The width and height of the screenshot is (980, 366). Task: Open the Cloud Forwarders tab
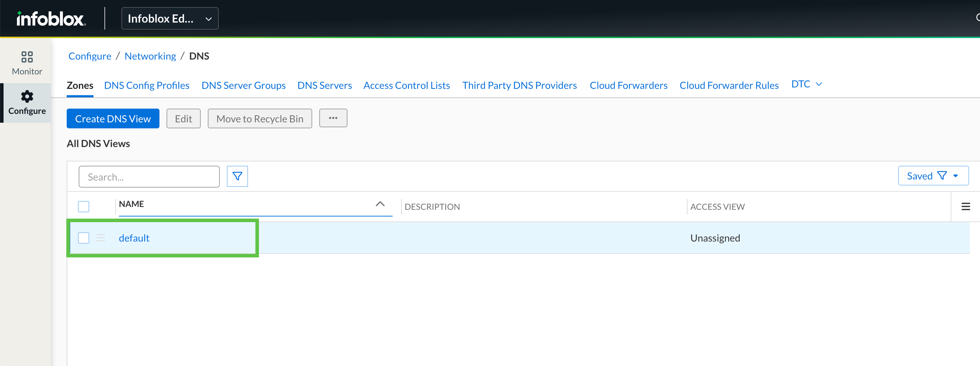pos(628,86)
